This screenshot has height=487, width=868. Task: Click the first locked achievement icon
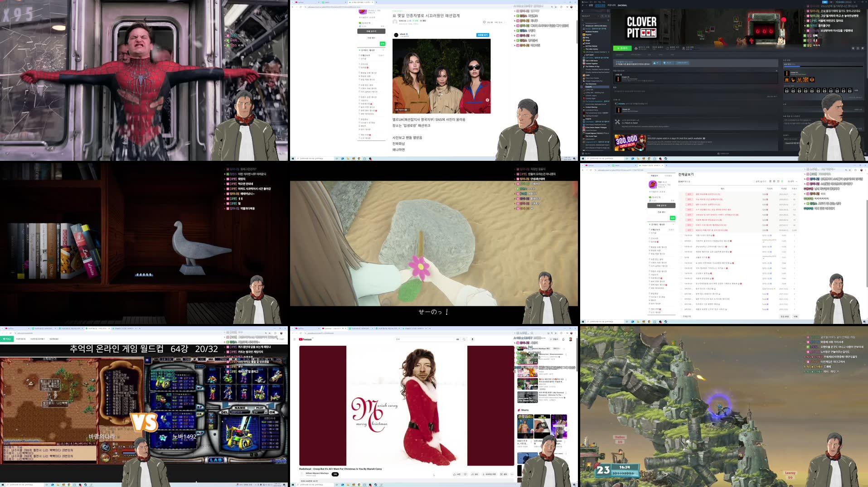(786, 91)
